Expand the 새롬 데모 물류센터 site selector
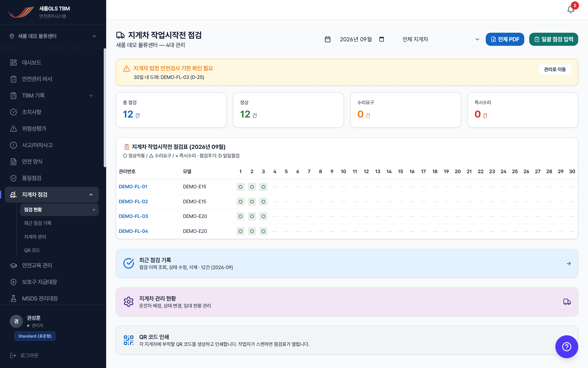The image size is (588, 368). [53, 36]
